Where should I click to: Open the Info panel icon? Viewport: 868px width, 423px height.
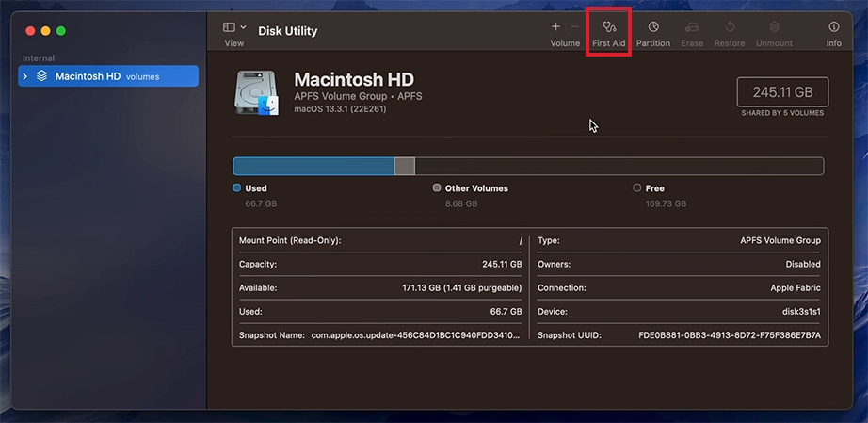coord(834,26)
